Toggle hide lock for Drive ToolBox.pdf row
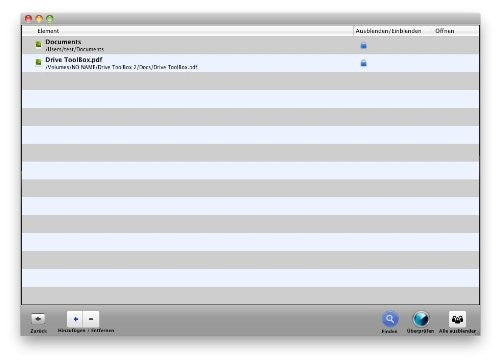This screenshot has width=500, height=363. coord(364,63)
